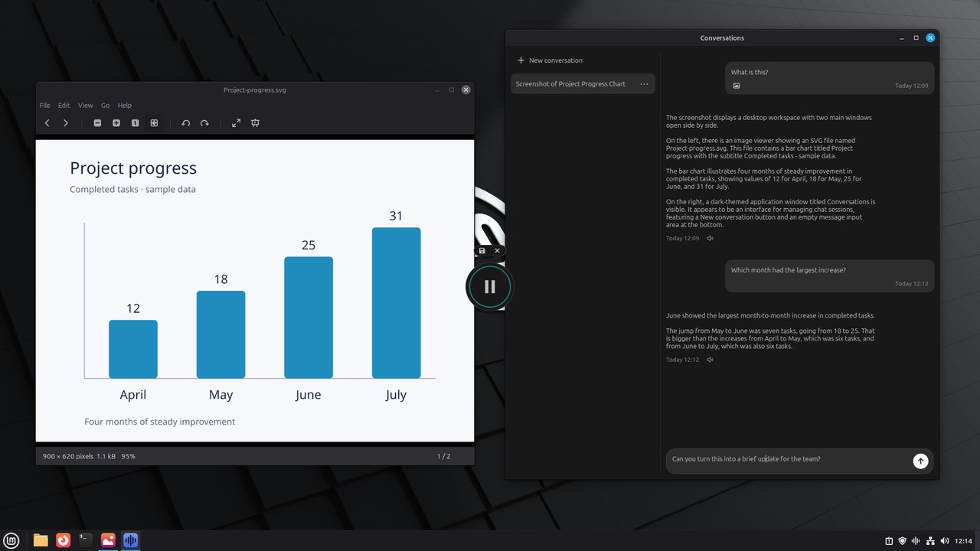Viewport: 980px width, 551px height.
Task: Switch image viewer to fullscreen mode
Action: pyautogui.click(x=236, y=123)
